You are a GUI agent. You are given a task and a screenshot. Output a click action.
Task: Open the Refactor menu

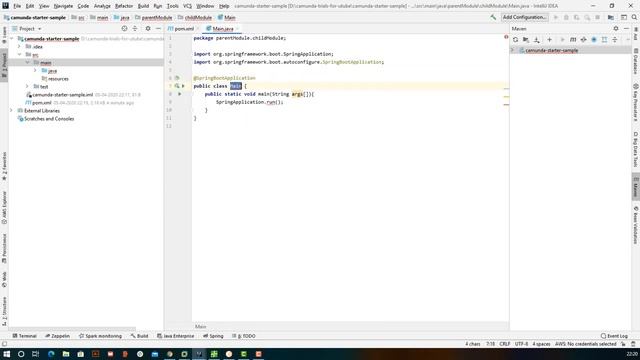(124, 6)
